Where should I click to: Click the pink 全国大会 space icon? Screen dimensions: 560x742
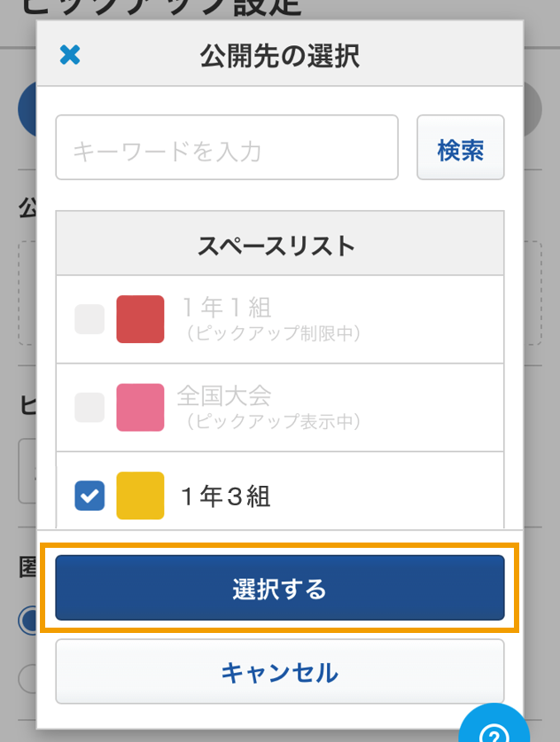(141, 408)
